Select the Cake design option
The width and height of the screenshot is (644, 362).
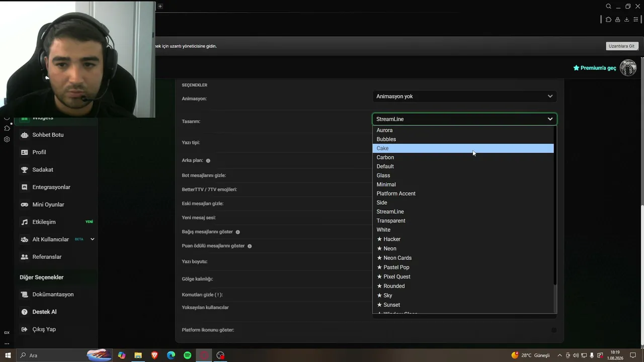(x=463, y=148)
